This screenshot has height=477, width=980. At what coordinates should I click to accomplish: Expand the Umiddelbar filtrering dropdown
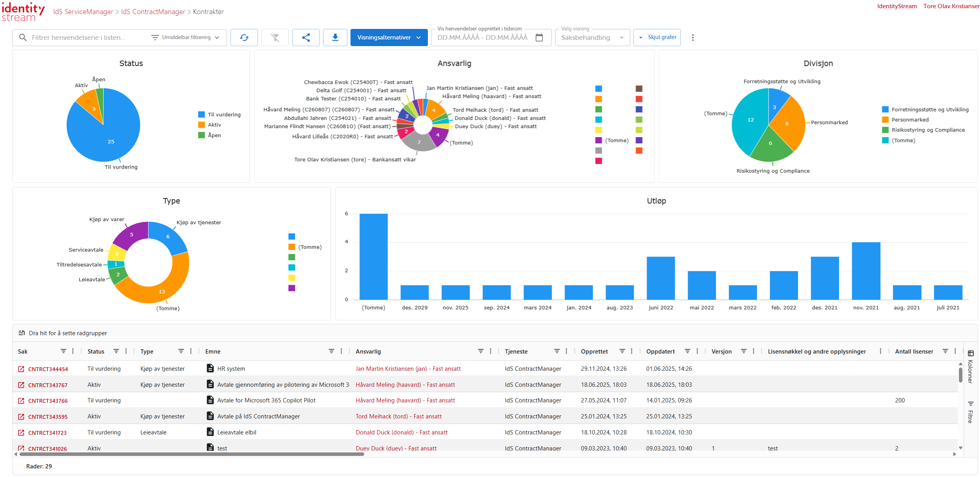186,38
